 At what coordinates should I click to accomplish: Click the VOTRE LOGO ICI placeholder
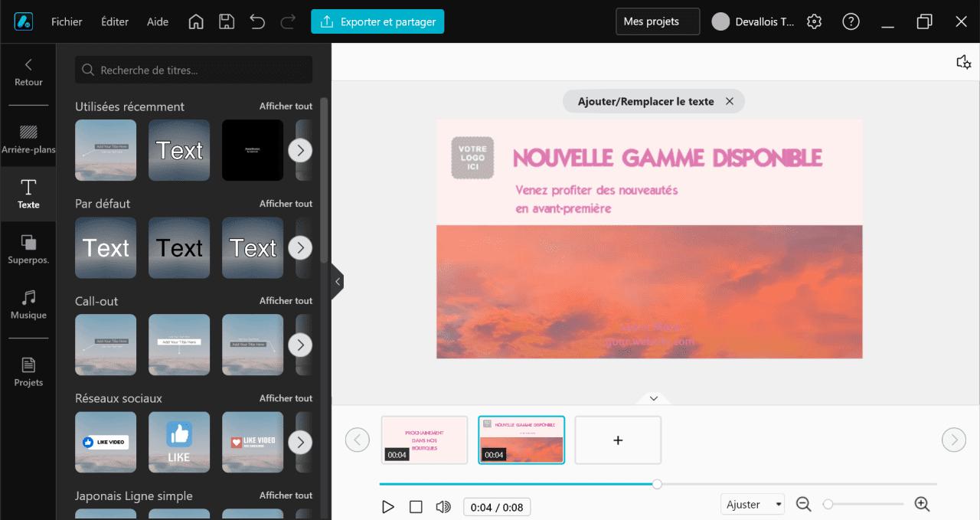(x=472, y=158)
